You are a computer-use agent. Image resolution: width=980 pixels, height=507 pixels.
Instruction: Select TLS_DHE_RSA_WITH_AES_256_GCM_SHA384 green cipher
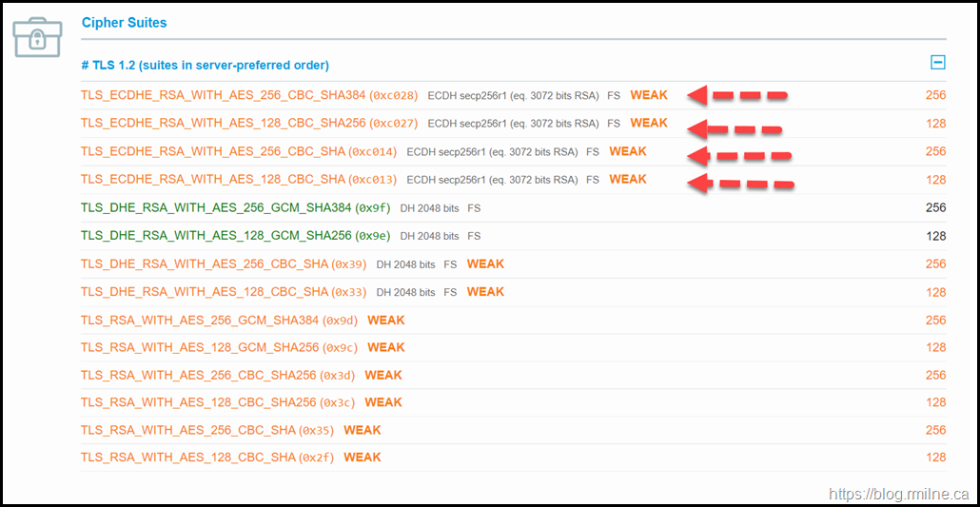(216, 207)
